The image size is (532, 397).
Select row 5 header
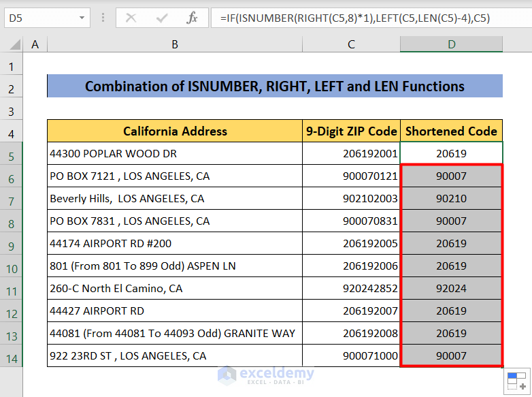[x=12, y=154]
